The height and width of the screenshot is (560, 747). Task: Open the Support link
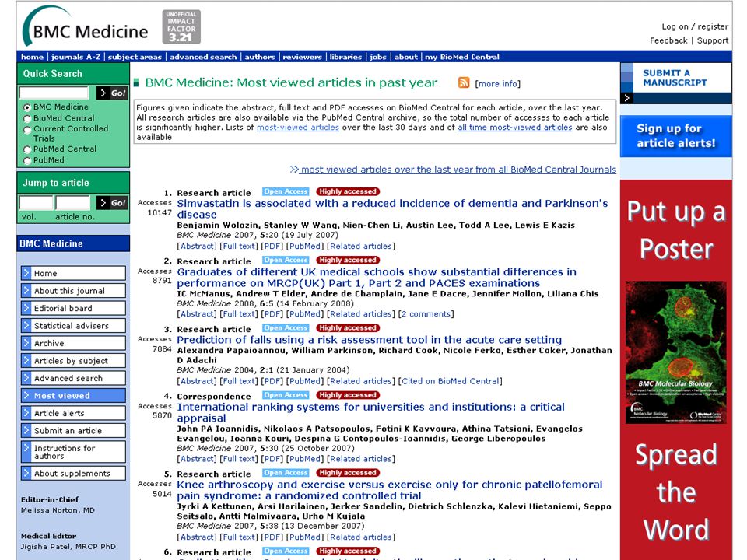[x=713, y=40]
